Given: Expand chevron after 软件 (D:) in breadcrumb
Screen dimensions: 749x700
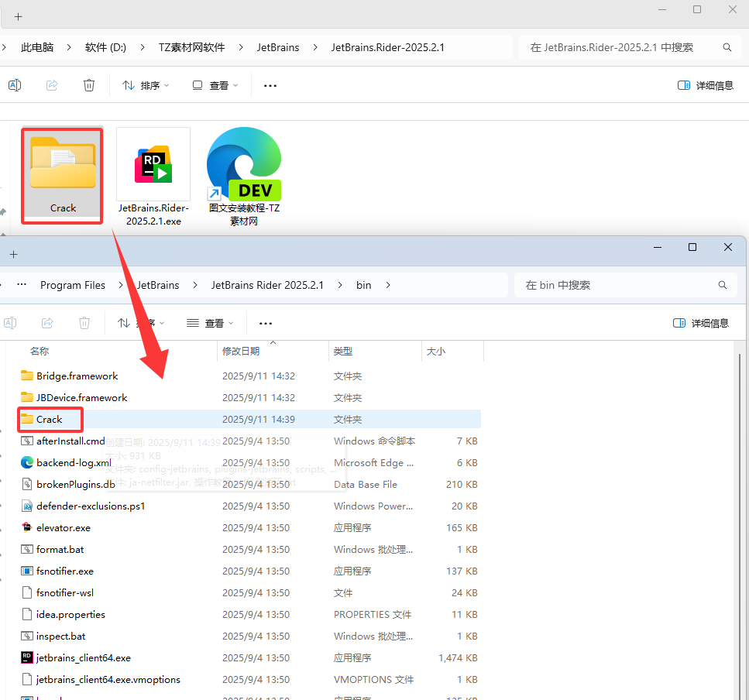Looking at the screenshot, I should tap(143, 47).
